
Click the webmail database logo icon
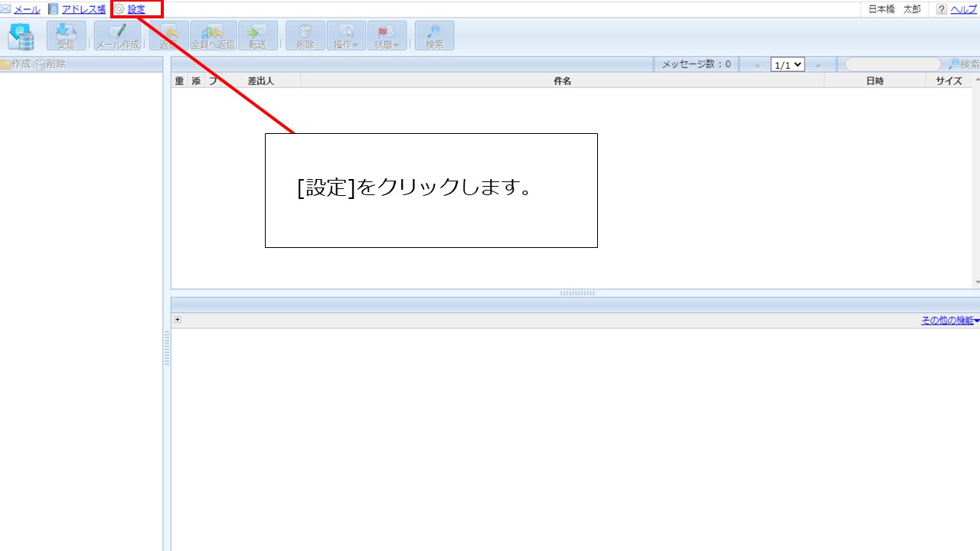(x=21, y=36)
